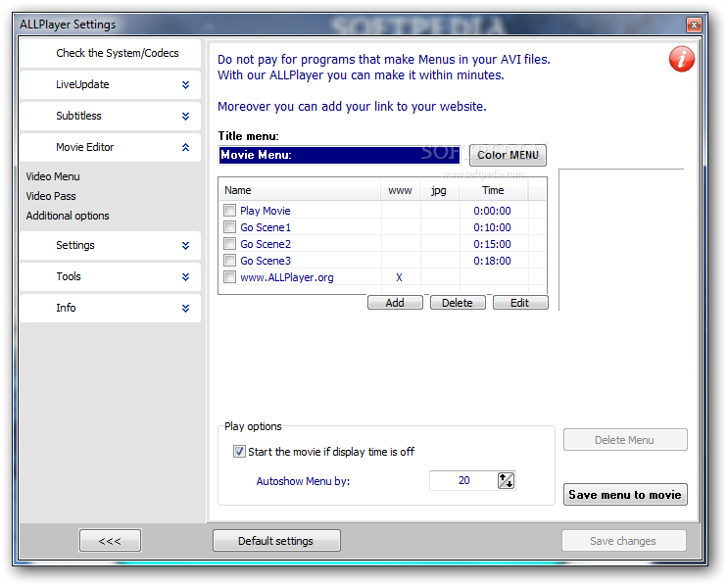Uncheck Start the movie if display time is off

[x=239, y=452]
